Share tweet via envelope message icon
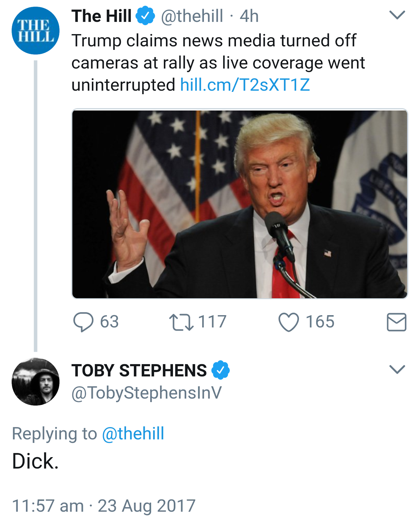Screen dimensions: 420x528 click(x=396, y=322)
